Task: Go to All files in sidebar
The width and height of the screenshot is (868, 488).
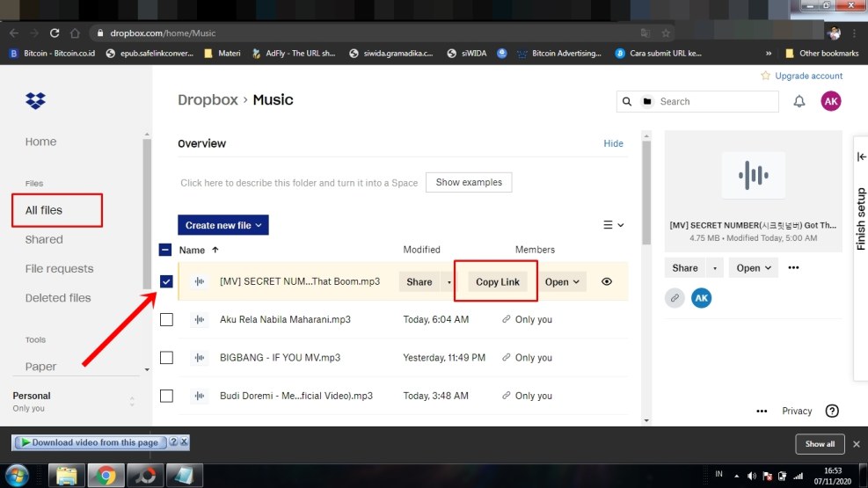Action: click(x=44, y=210)
